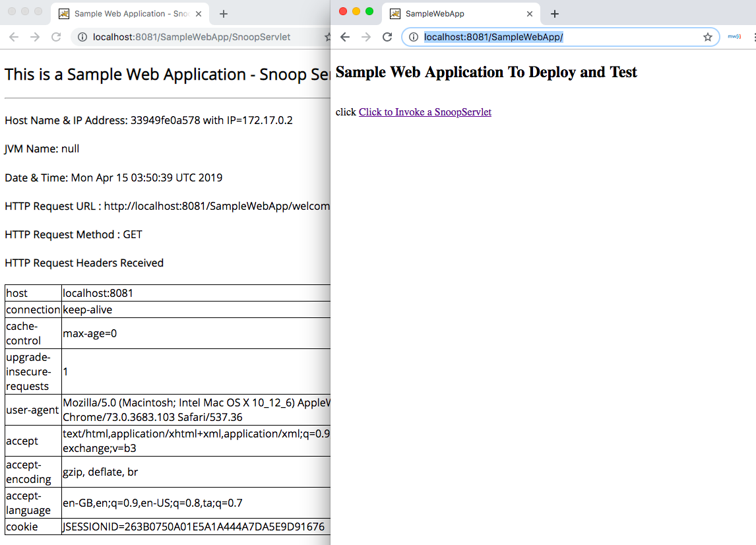The width and height of the screenshot is (756, 545).
Task: Click JVM Name: null text
Action: coord(42,148)
